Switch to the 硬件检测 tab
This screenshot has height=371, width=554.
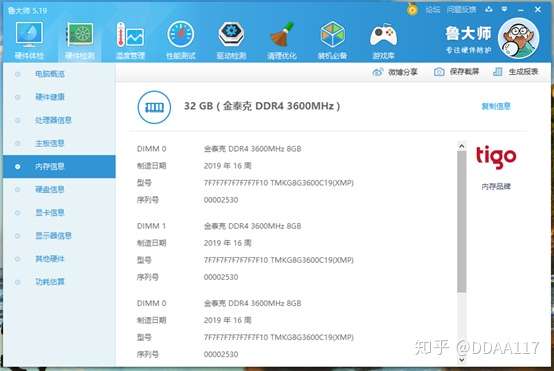[x=80, y=40]
